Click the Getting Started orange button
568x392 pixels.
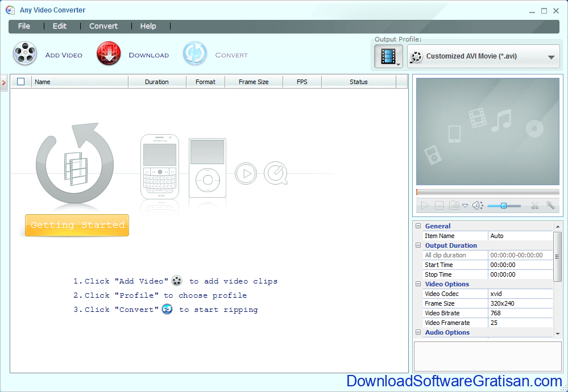pos(77,225)
